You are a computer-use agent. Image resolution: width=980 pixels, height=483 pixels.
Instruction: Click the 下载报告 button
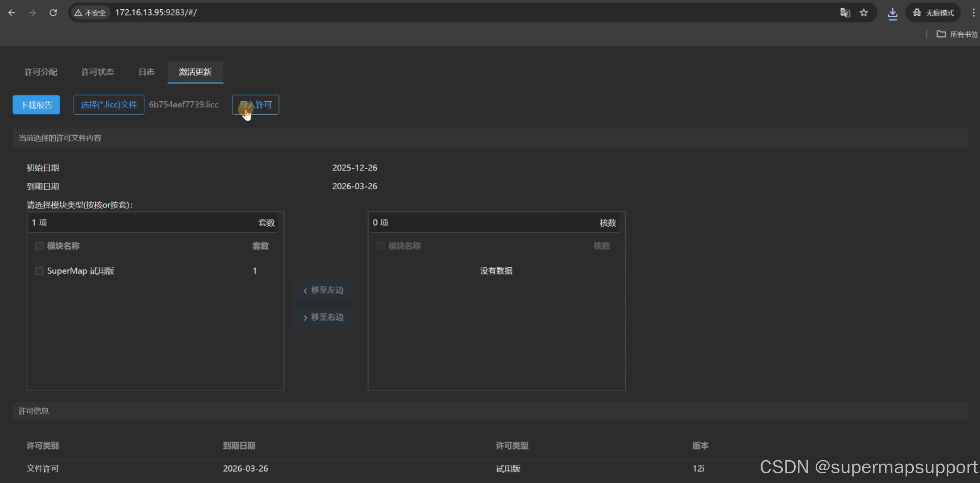click(36, 104)
